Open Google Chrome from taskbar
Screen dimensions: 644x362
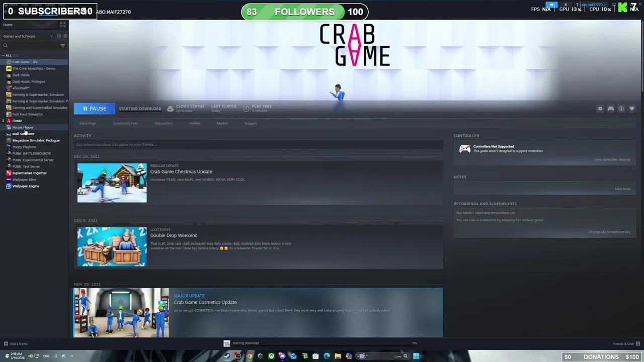(x=249, y=356)
